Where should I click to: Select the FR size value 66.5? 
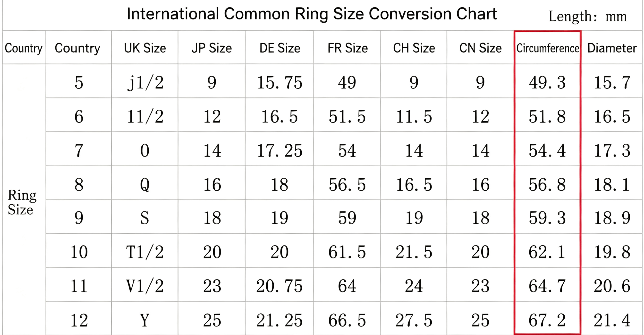point(347,320)
